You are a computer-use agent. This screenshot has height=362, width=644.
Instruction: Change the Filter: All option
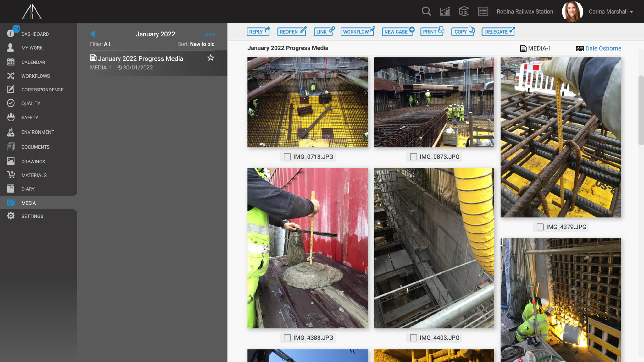click(100, 44)
